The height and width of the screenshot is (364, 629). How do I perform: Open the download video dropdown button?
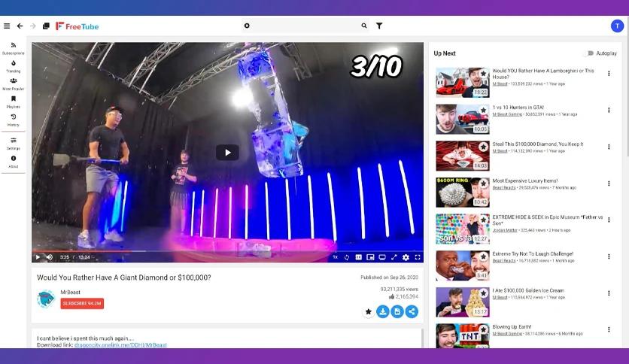pyautogui.click(x=383, y=311)
